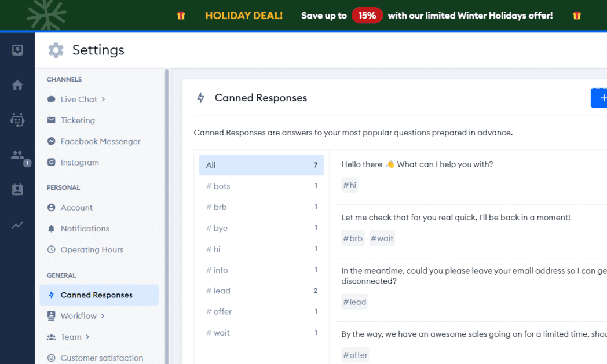
Task: Click the #brb tag chip on response
Action: pos(353,238)
